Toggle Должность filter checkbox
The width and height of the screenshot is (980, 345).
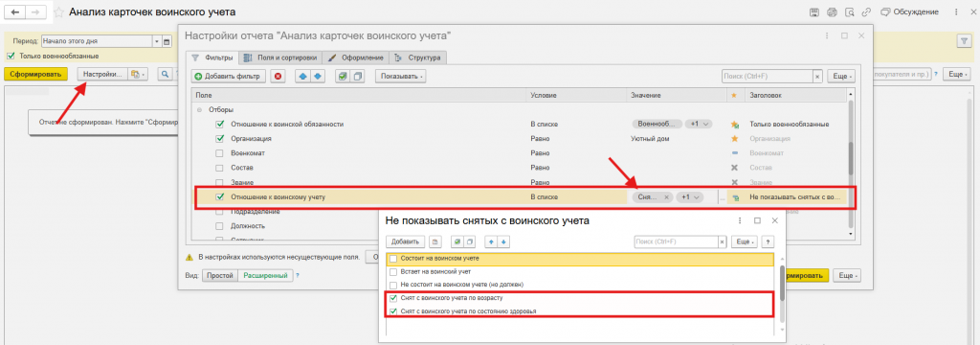pyautogui.click(x=219, y=225)
